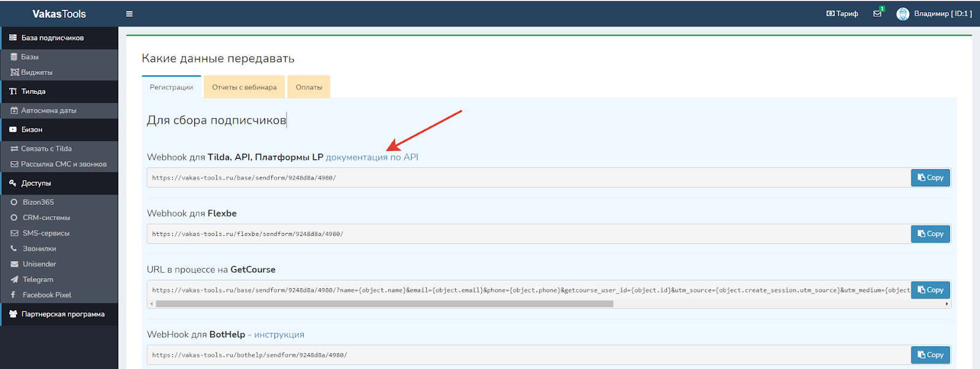
Task: Click the user avatar for Владимир
Action: click(x=902, y=13)
